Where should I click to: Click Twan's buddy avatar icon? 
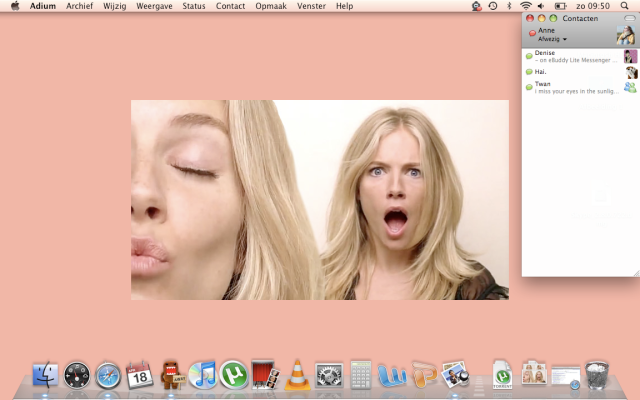coord(630,87)
